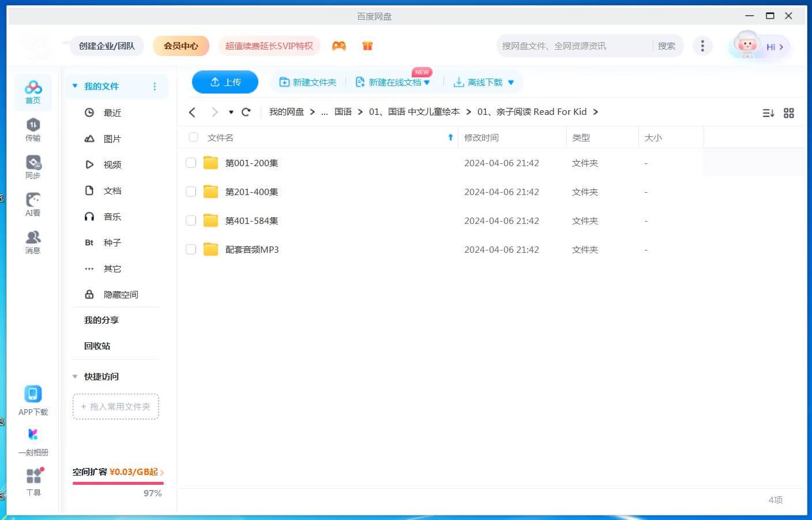
Task: Select 视频 in the left file categories
Action: tap(112, 164)
